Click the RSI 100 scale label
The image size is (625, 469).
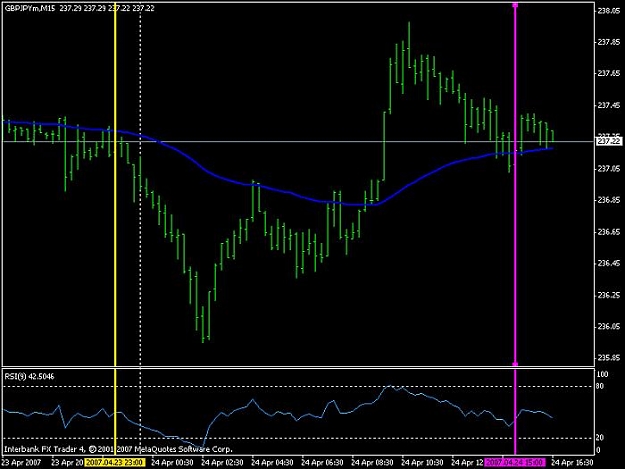click(602, 374)
